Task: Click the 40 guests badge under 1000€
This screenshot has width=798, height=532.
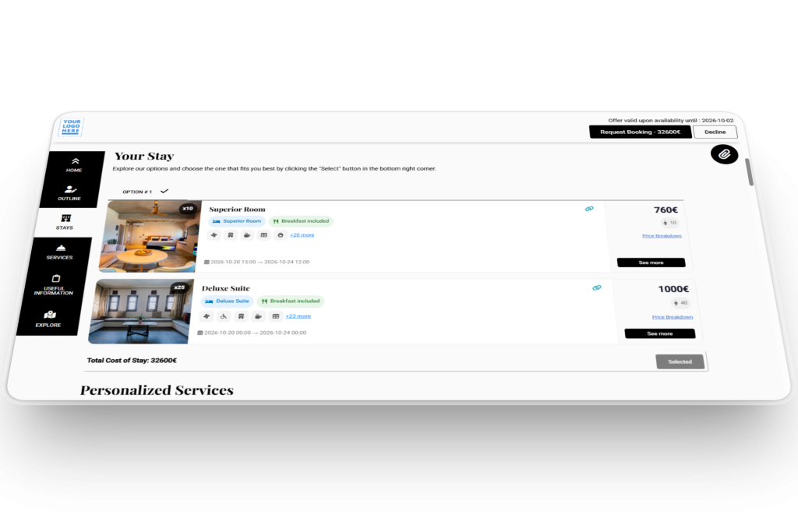Action: click(680, 303)
